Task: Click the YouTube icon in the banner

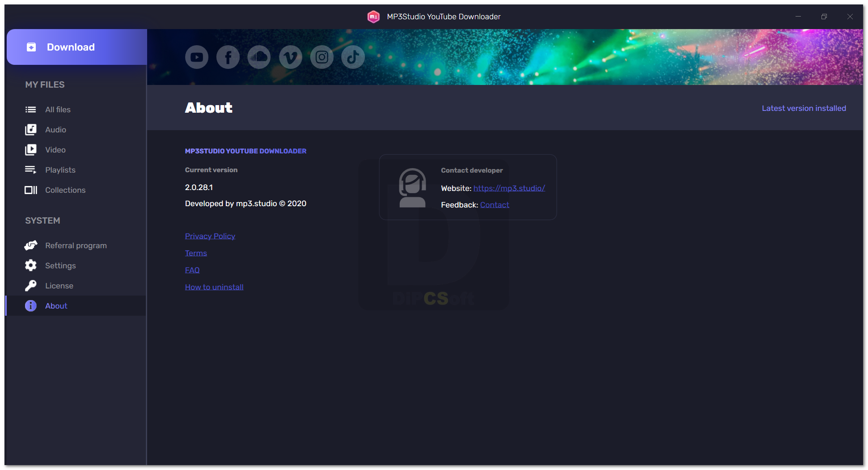Action: point(197,57)
